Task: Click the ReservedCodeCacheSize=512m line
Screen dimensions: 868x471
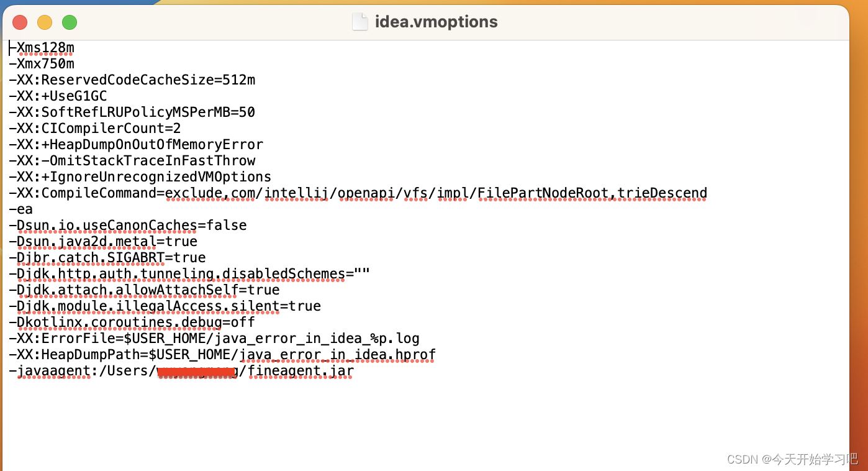Action: 132,80
